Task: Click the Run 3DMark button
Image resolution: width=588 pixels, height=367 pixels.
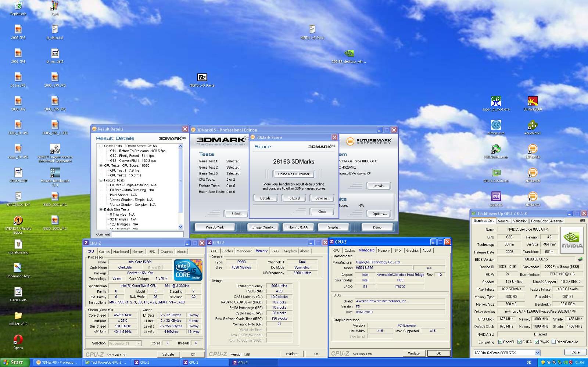Action: point(215,227)
